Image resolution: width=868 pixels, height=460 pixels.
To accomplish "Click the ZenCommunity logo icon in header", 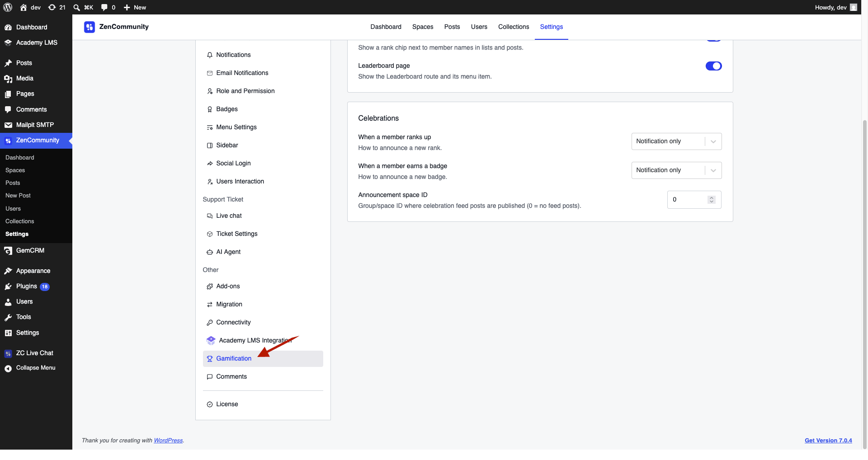I will tap(90, 27).
